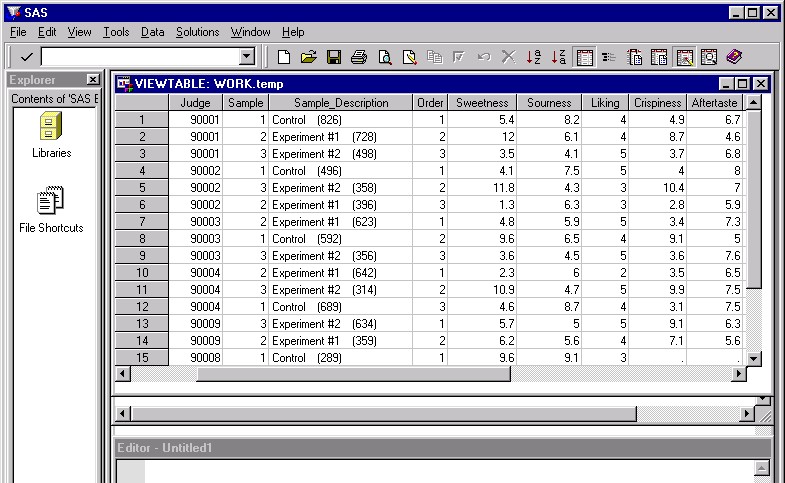This screenshot has width=785, height=483.
Task: Open the Tools menu
Action: point(116,32)
